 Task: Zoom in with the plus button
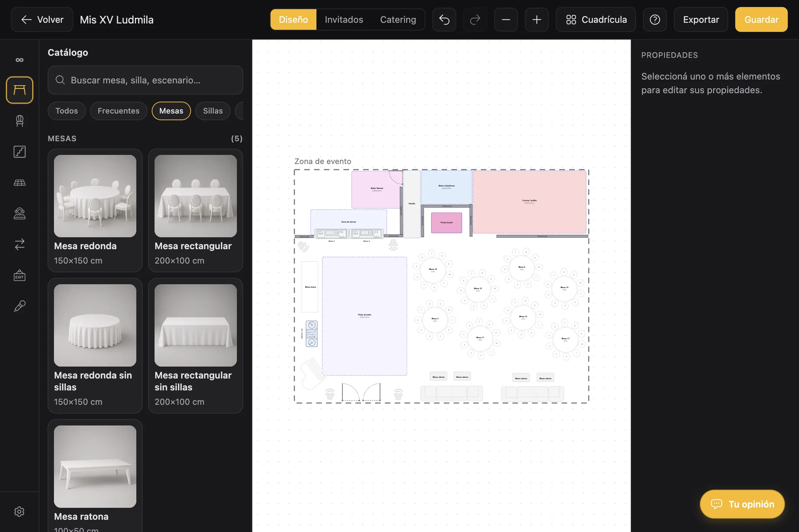tap(537, 20)
